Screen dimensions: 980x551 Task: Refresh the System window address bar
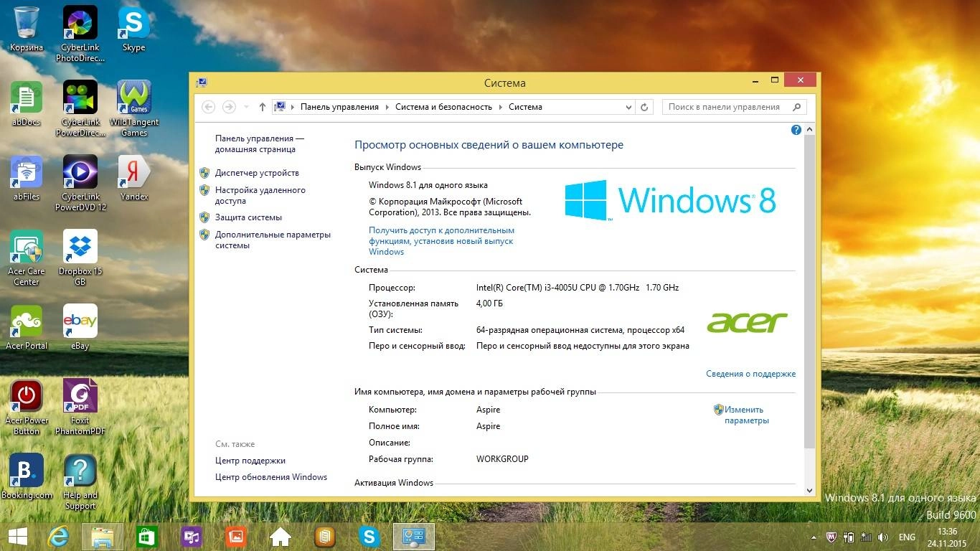pyautogui.click(x=644, y=107)
